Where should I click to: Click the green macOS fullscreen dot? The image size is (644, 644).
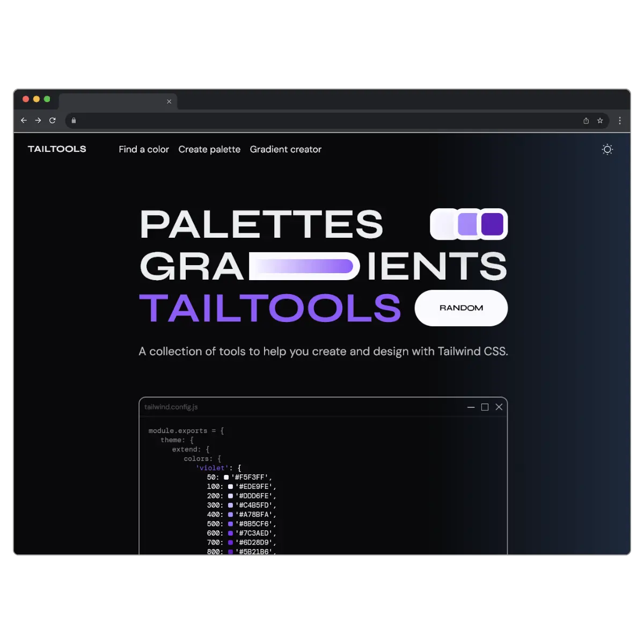pyautogui.click(x=47, y=99)
